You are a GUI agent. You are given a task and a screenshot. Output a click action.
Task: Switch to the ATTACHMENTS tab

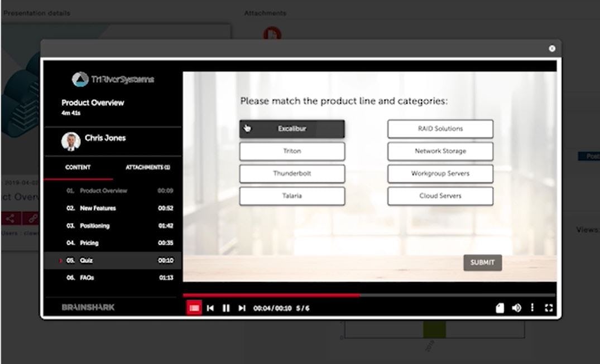click(147, 167)
